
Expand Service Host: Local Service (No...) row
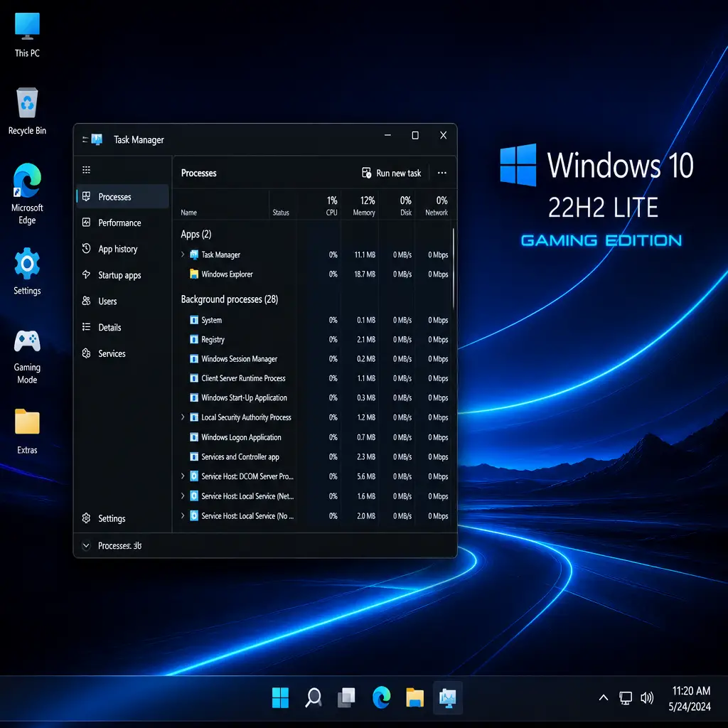183,515
